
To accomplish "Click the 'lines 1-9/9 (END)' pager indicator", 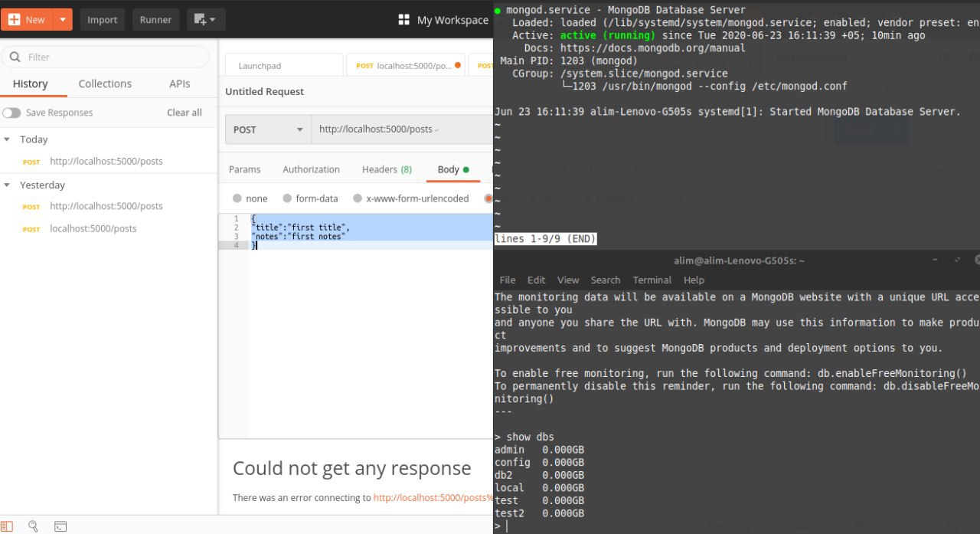I will point(545,239).
